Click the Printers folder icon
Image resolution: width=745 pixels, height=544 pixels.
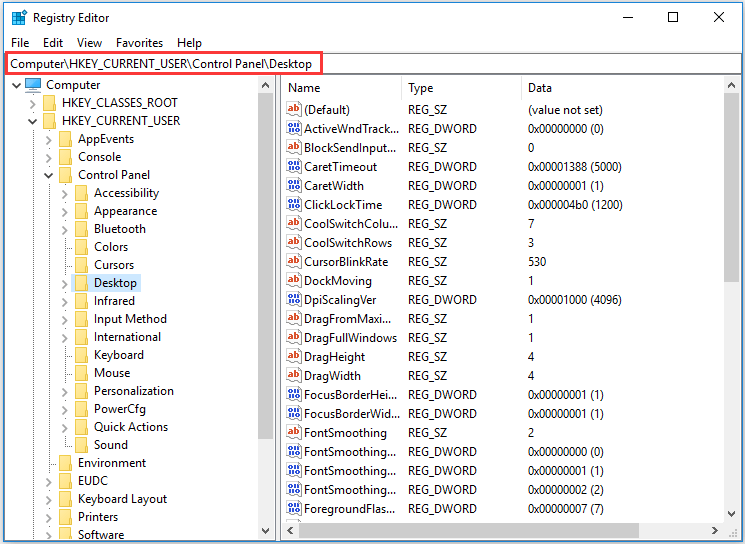coord(66,517)
